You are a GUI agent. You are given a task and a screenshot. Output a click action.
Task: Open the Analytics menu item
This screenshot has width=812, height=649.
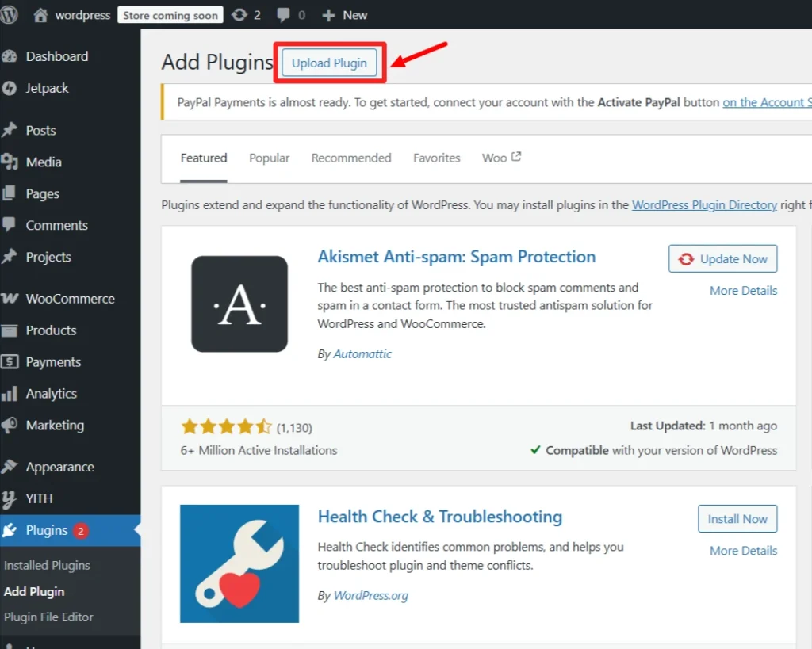pos(52,394)
